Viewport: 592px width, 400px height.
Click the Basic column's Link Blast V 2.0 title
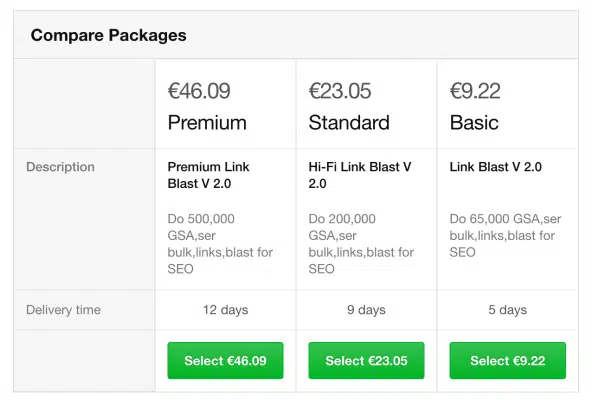tap(495, 167)
